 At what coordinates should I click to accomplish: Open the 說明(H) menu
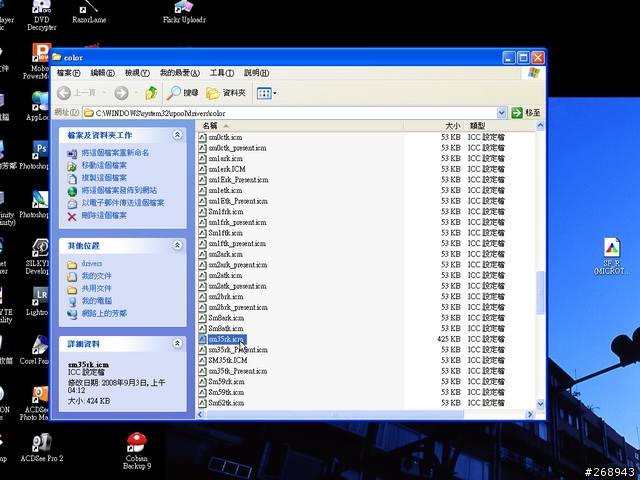tap(256, 73)
